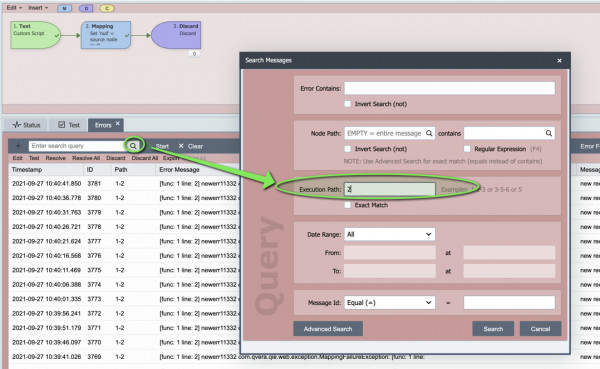
Task: Toggle Invert Search under Node Path
Action: [347, 149]
